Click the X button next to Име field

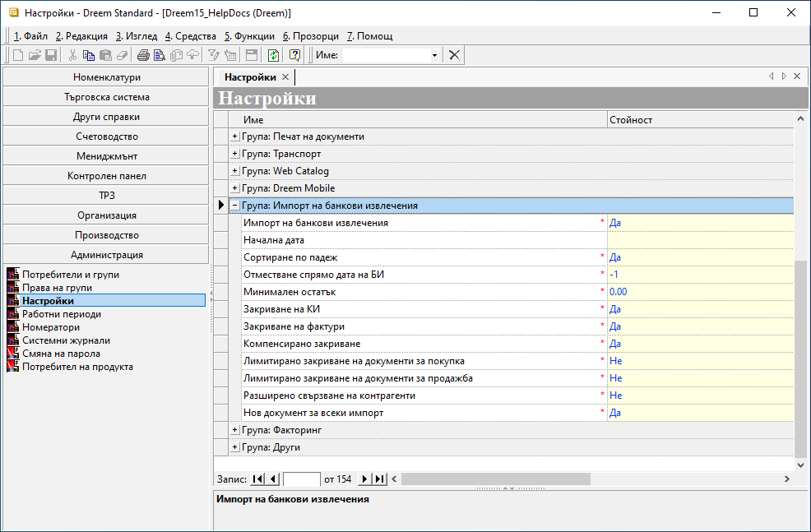point(454,55)
